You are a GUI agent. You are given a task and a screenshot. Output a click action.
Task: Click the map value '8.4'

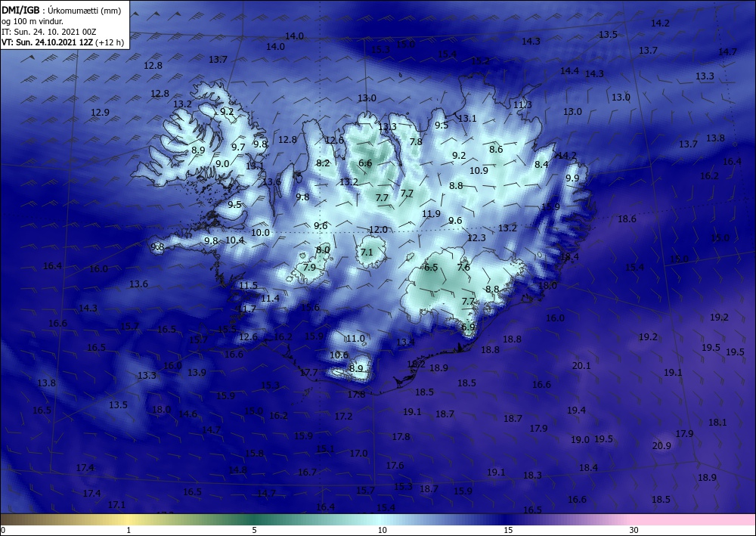pos(541,164)
